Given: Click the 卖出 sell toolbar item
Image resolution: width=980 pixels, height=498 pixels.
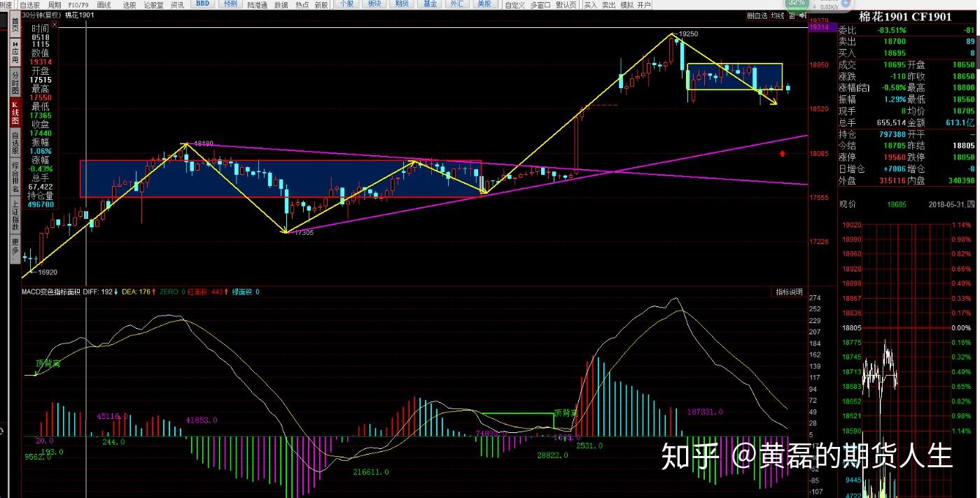Looking at the screenshot, I should (x=608, y=5).
